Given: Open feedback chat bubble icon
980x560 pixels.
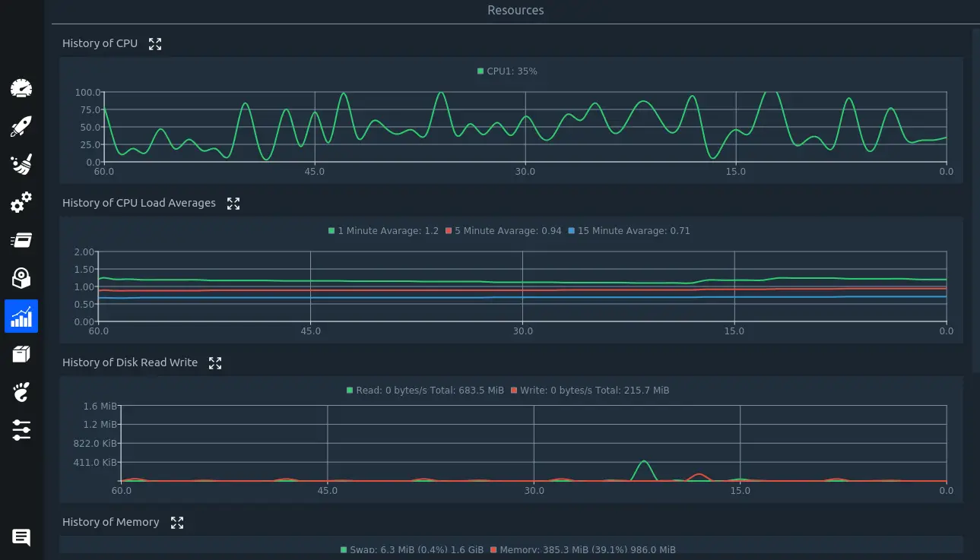Looking at the screenshot, I should (x=21, y=538).
